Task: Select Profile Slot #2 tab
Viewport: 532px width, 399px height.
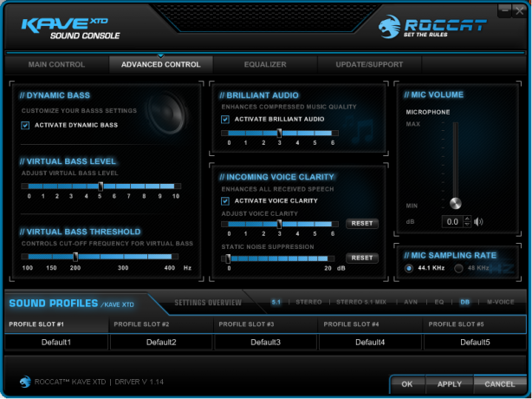Action: [161, 324]
